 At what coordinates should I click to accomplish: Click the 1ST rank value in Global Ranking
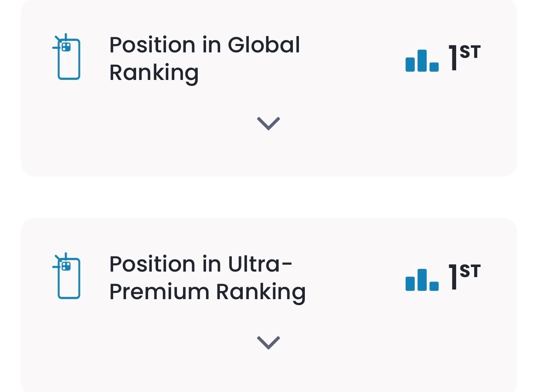click(x=464, y=58)
